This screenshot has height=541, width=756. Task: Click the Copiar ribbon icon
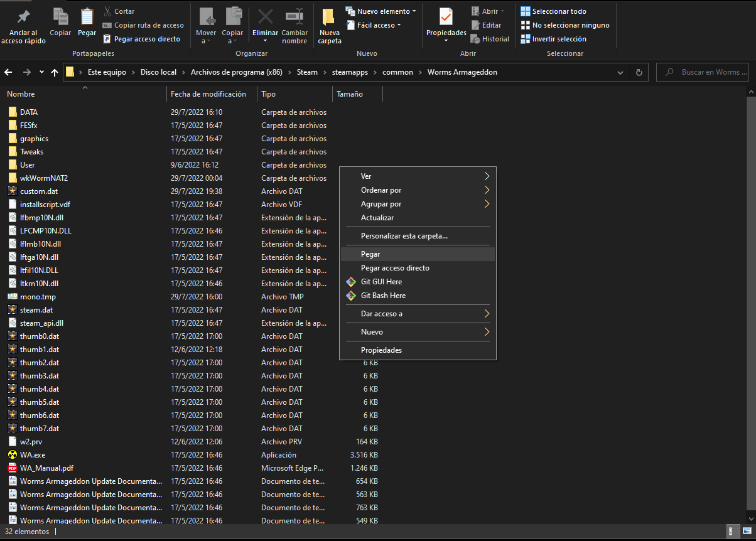60,17
